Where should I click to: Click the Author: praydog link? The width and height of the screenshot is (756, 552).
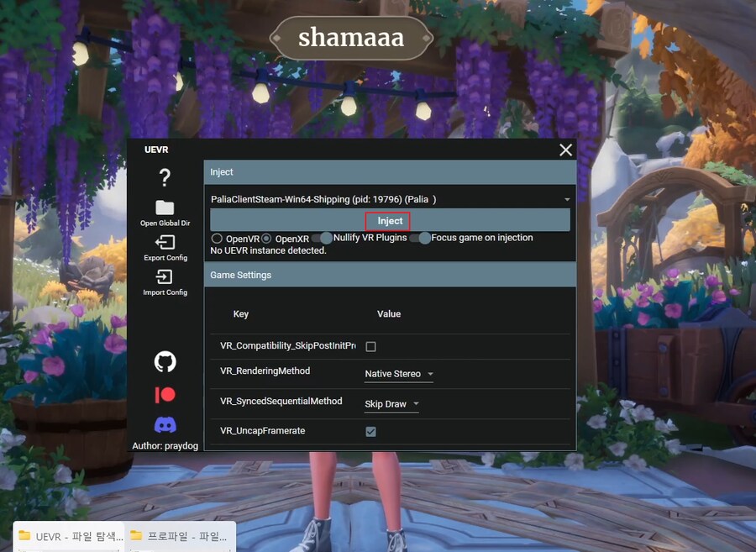pyautogui.click(x=165, y=445)
